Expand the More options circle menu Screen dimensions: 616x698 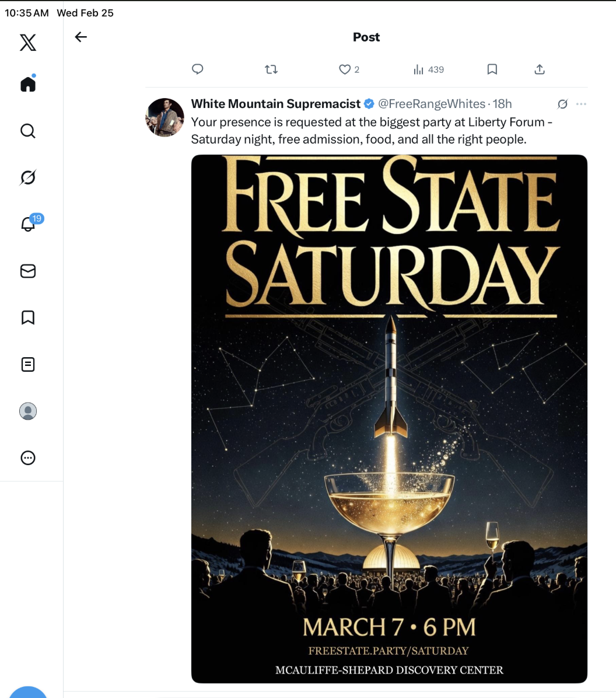(28, 458)
